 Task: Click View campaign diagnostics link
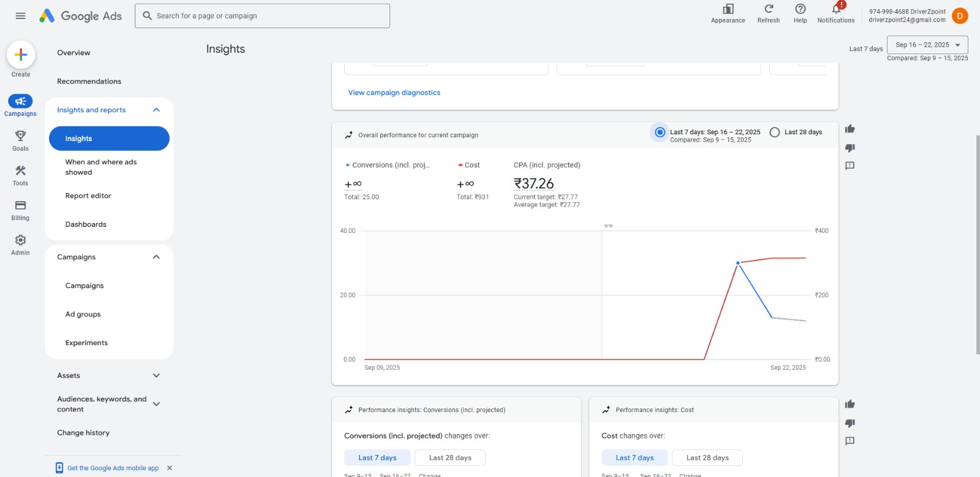pyautogui.click(x=394, y=93)
